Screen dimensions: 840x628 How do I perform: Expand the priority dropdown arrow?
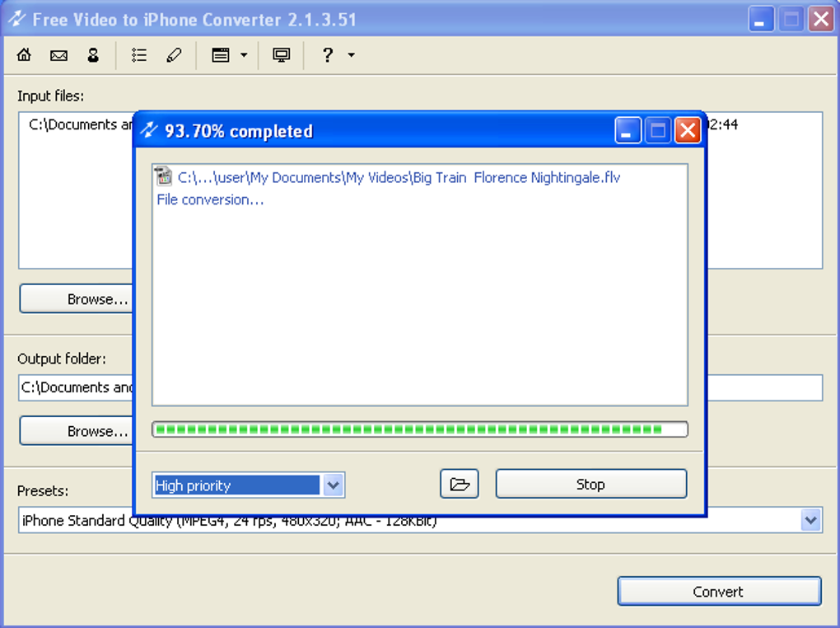[x=334, y=485]
